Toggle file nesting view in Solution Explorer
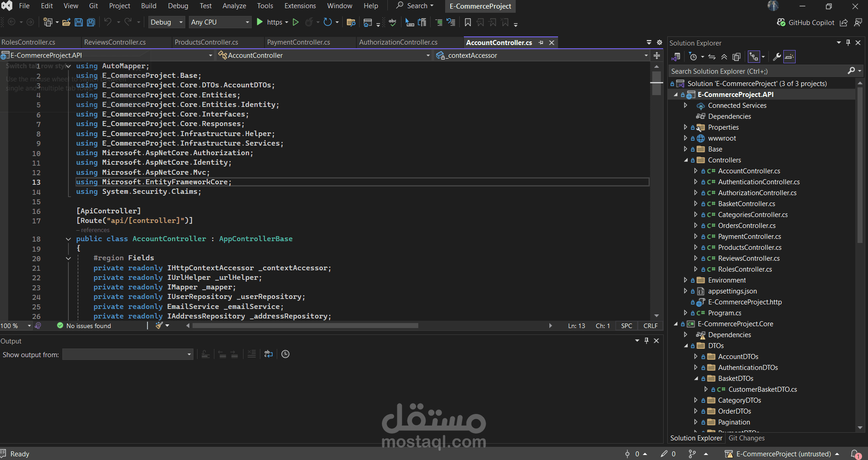 (x=754, y=57)
